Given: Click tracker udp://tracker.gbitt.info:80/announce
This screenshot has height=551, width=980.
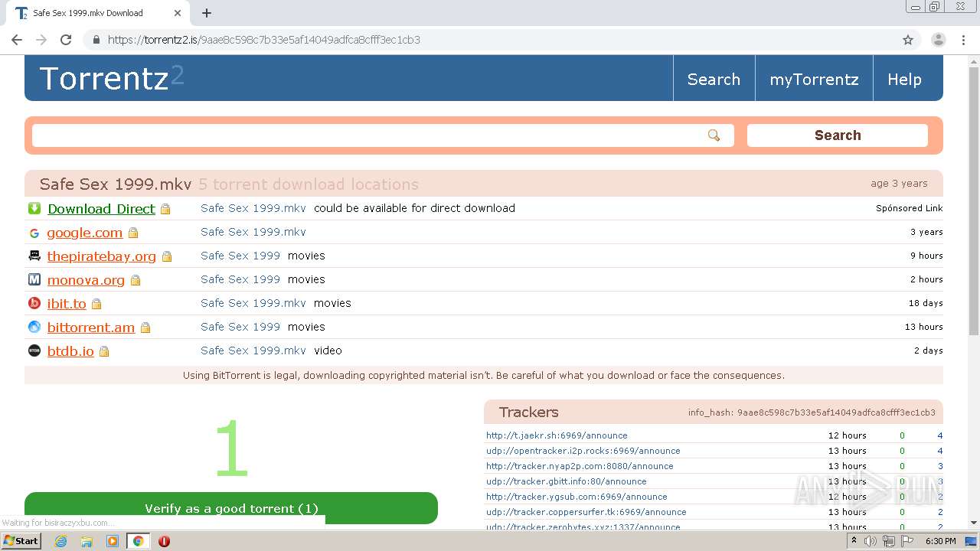Looking at the screenshot, I should pyautogui.click(x=567, y=481).
